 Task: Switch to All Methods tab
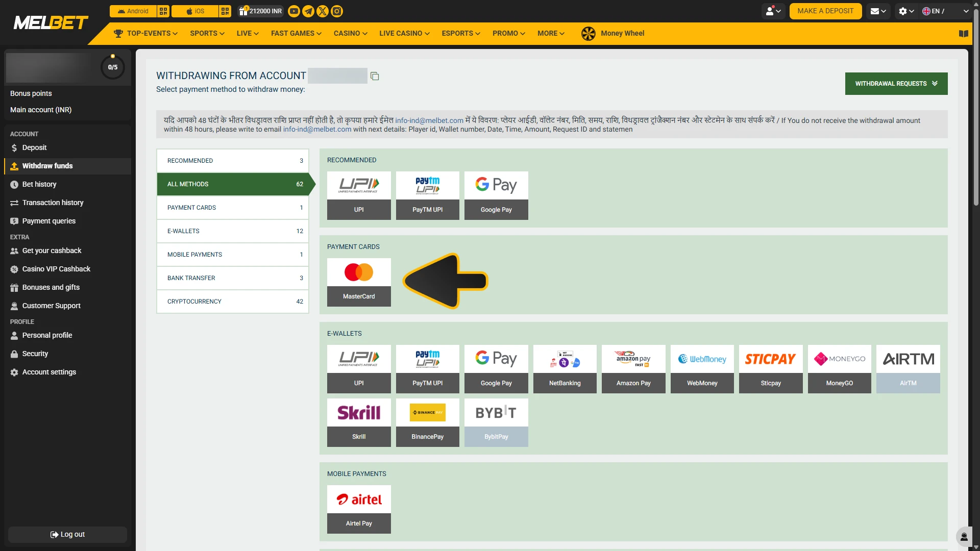tap(233, 184)
